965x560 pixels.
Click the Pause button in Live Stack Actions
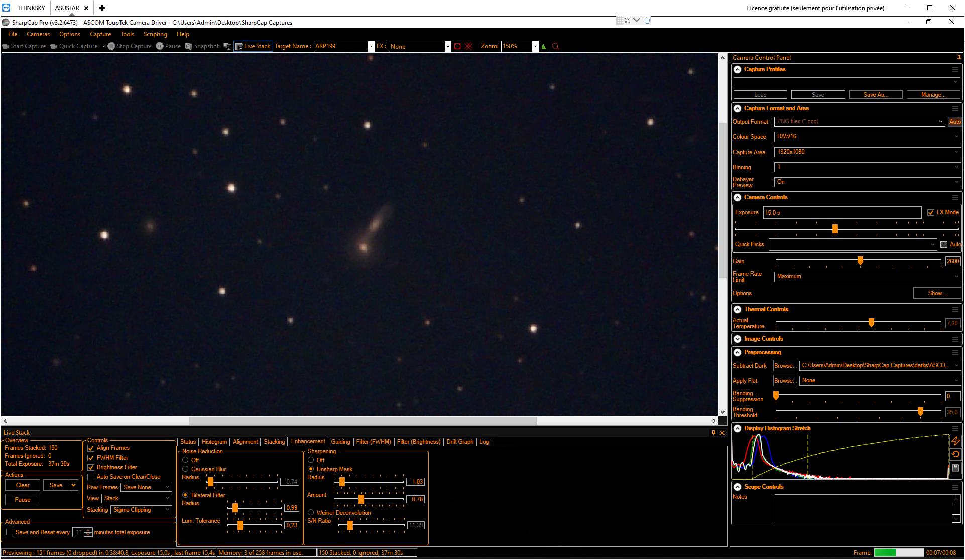(23, 500)
